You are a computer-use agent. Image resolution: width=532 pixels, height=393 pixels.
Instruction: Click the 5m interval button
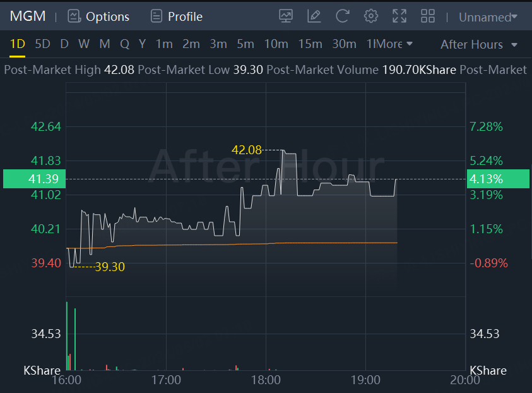245,44
